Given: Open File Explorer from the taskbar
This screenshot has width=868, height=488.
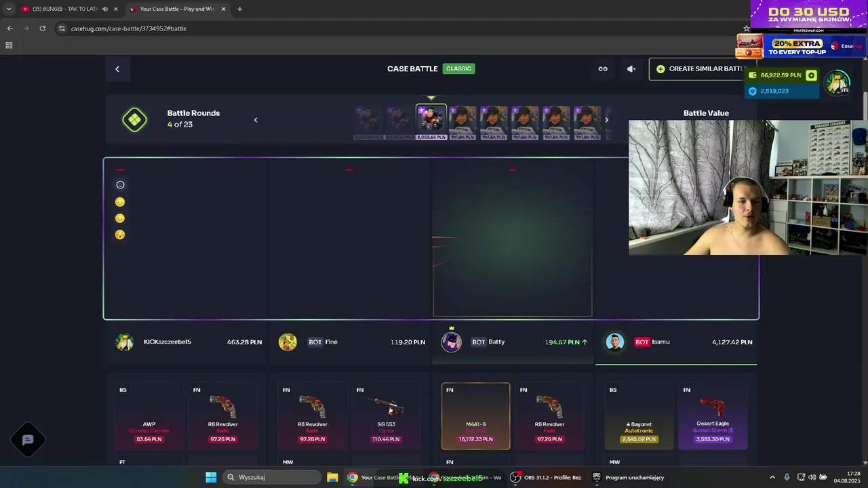Looking at the screenshot, I should (x=332, y=477).
